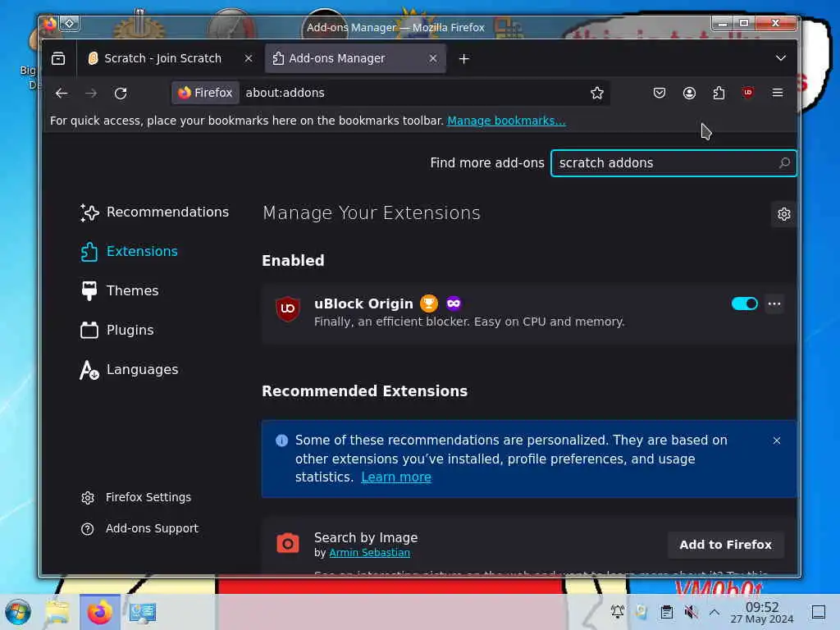This screenshot has width=840, height=630.
Task: Click the uBlock Origin private browsing mask badge
Action: (x=453, y=304)
